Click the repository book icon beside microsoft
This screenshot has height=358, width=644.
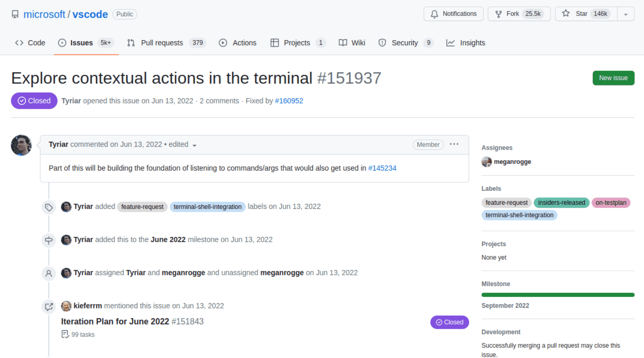[x=15, y=14]
